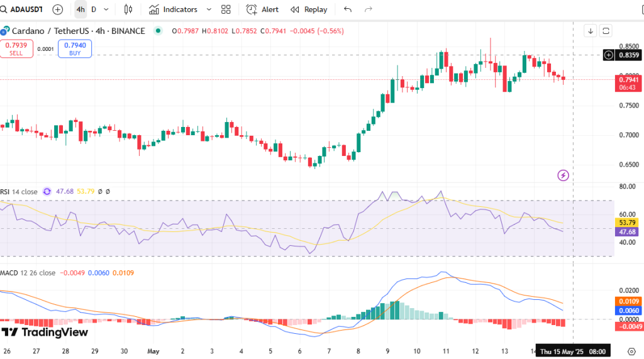
Task: Open candlestick chart type selector
Action: (x=128, y=9)
